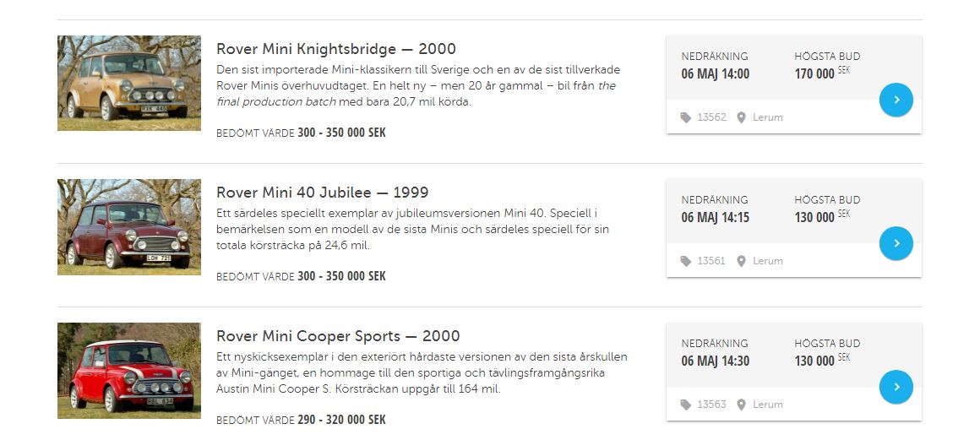
Task: Click arrow button for Rover Mini 40 Jubilee
Action: tap(896, 243)
